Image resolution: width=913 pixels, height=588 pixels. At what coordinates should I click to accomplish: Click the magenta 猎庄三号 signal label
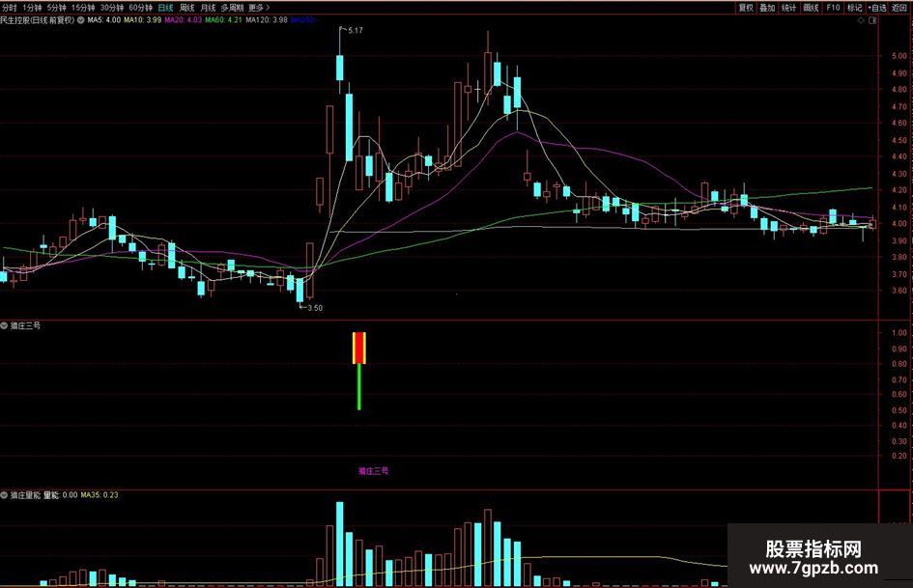point(373,471)
